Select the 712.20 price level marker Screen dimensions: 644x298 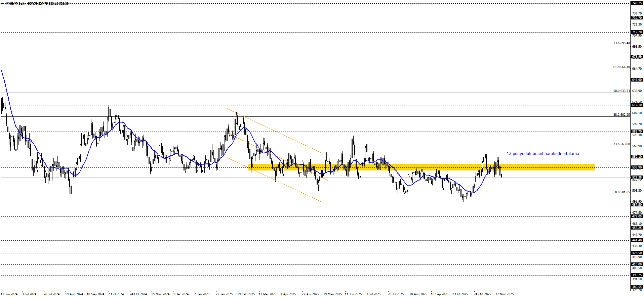point(637,32)
